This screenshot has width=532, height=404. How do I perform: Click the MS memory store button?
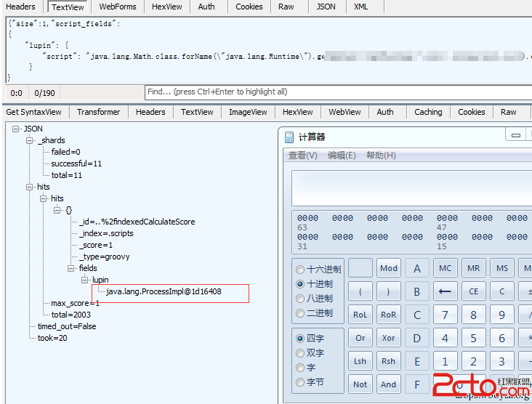click(x=501, y=268)
